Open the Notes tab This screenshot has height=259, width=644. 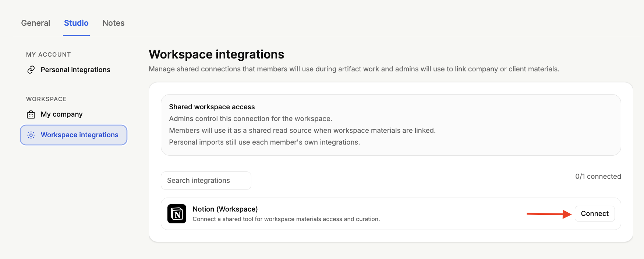point(113,23)
